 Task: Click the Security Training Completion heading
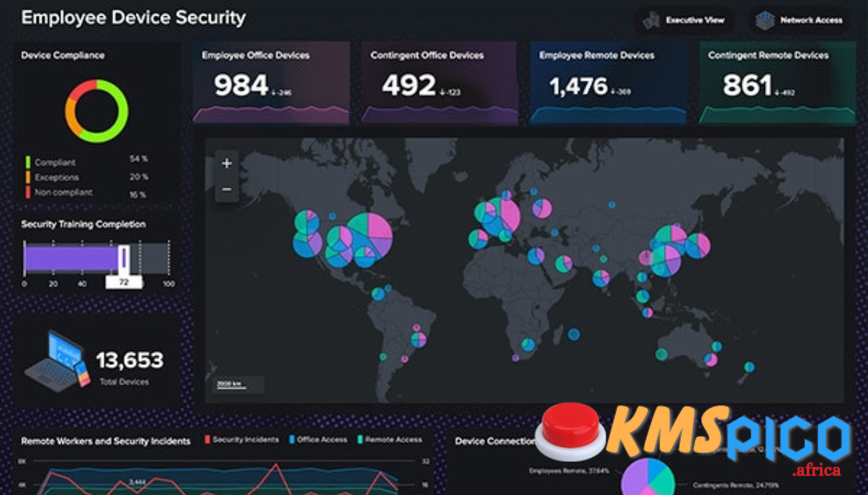click(x=83, y=224)
